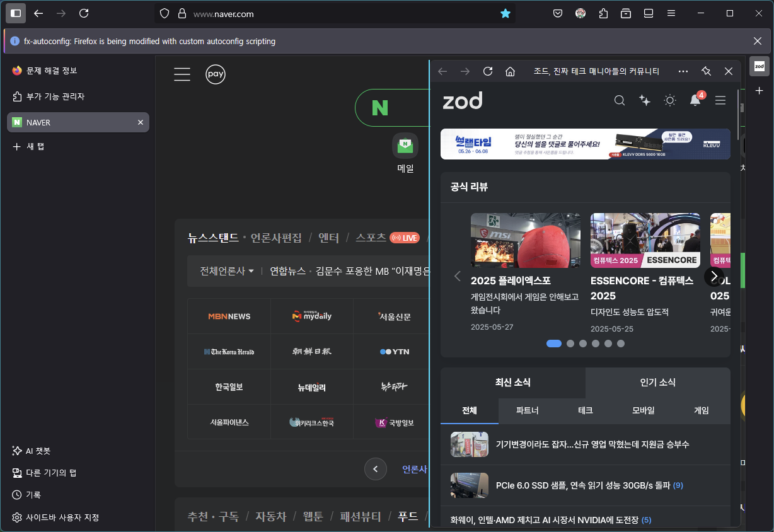Show previous review carousel slide
Viewport: 774px width, 532px height.
[458, 276]
